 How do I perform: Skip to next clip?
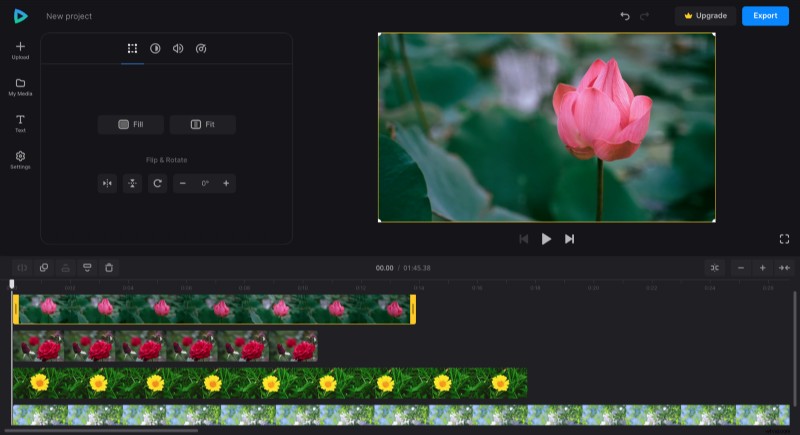pyautogui.click(x=569, y=239)
